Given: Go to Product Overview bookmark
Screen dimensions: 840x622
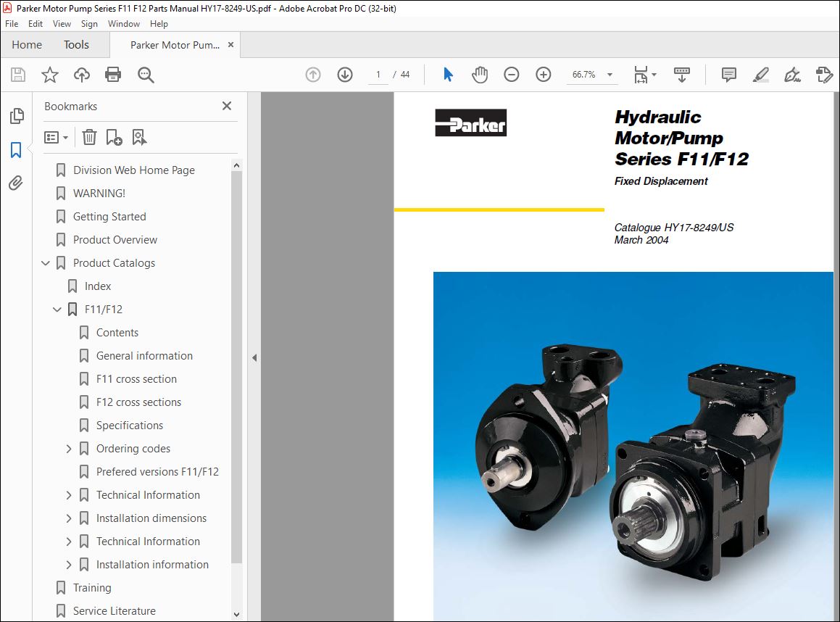Looking at the screenshot, I should pyautogui.click(x=115, y=240).
